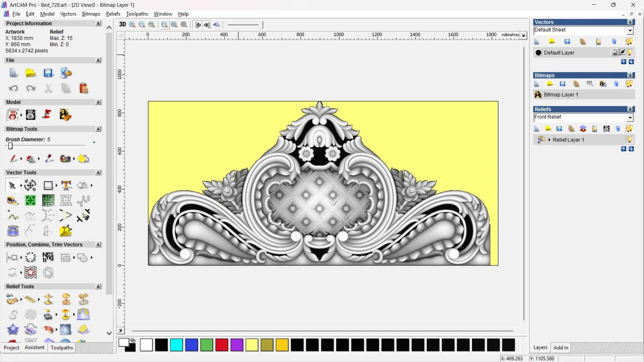Collapse the Bitmap Tools panel section
644x362 pixels.
tap(98, 129)
